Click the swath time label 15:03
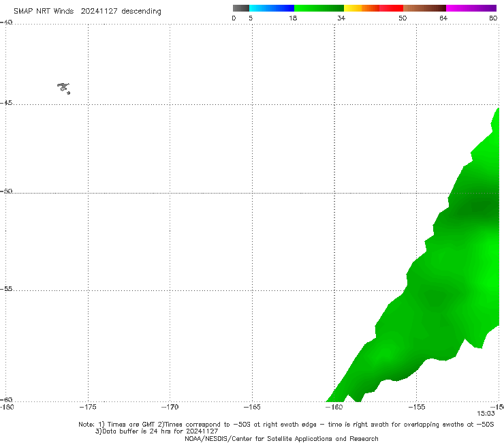The height and width of the screenshot is (443, 504). point(486,414)
